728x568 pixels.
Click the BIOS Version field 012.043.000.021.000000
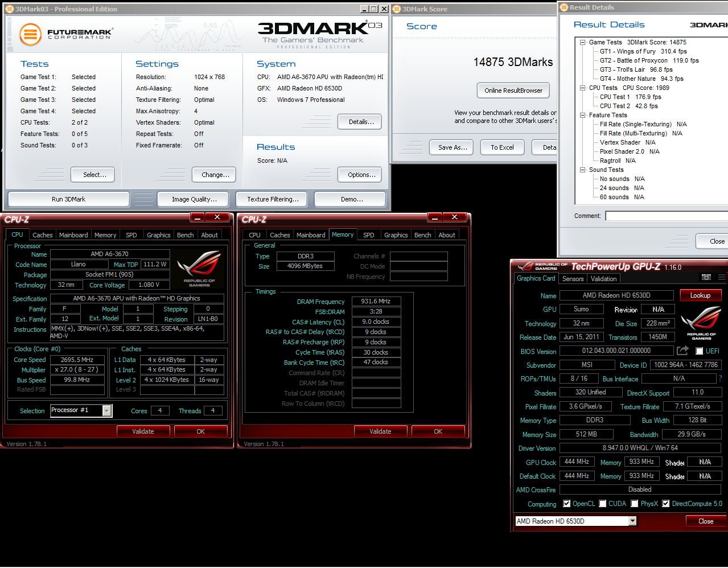click(616, 351)
